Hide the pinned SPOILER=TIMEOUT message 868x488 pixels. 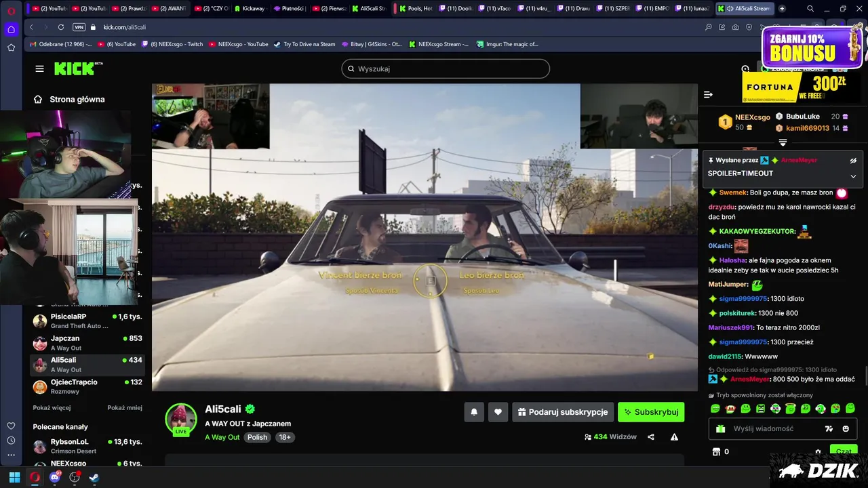click(x=853, y=161)
